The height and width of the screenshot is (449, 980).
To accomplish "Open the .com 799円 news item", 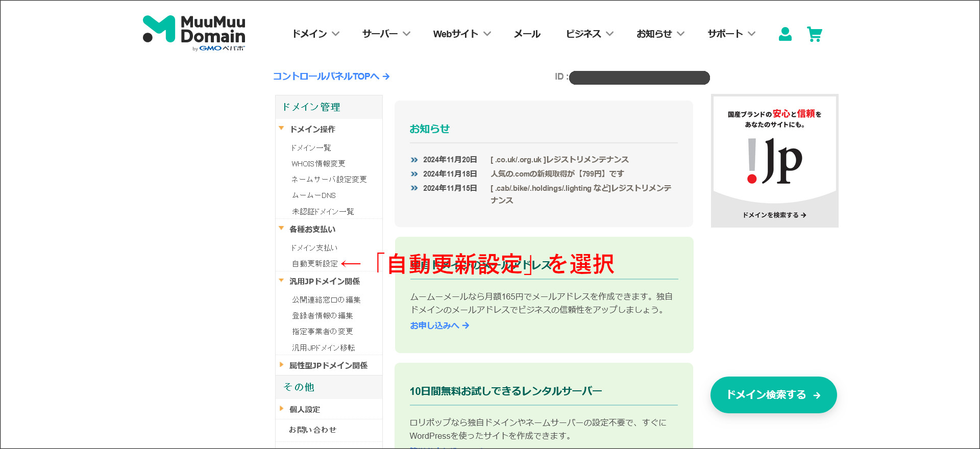I will pyautogui.click(x=557, y=174).
